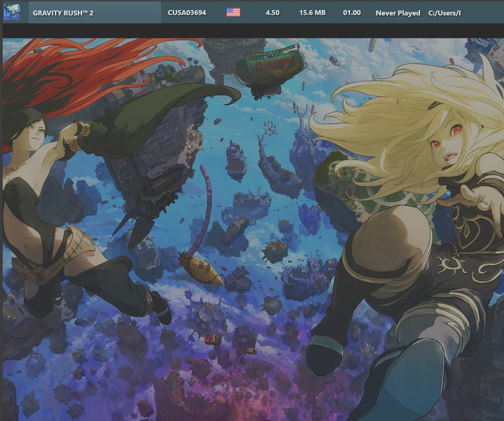Click the US region flag icon

233,13
